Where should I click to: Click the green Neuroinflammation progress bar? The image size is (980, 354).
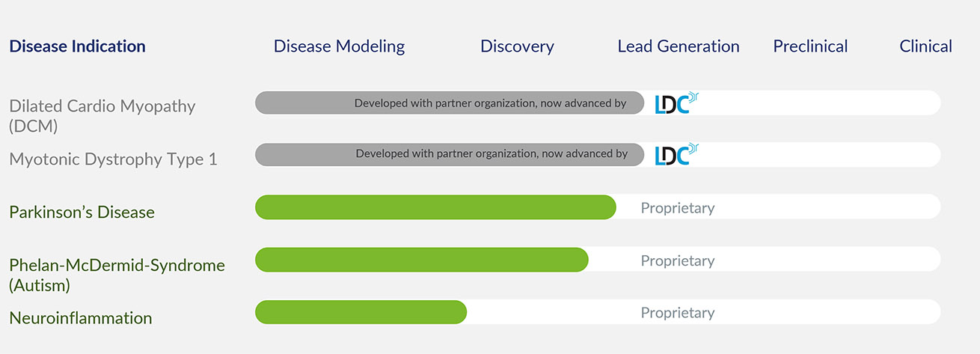(360, 312)
